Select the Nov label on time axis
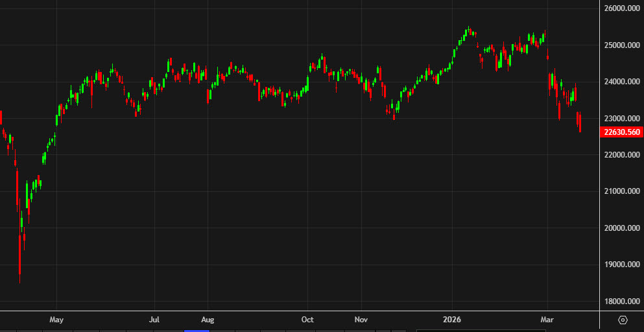 click(x=361, y=320)
